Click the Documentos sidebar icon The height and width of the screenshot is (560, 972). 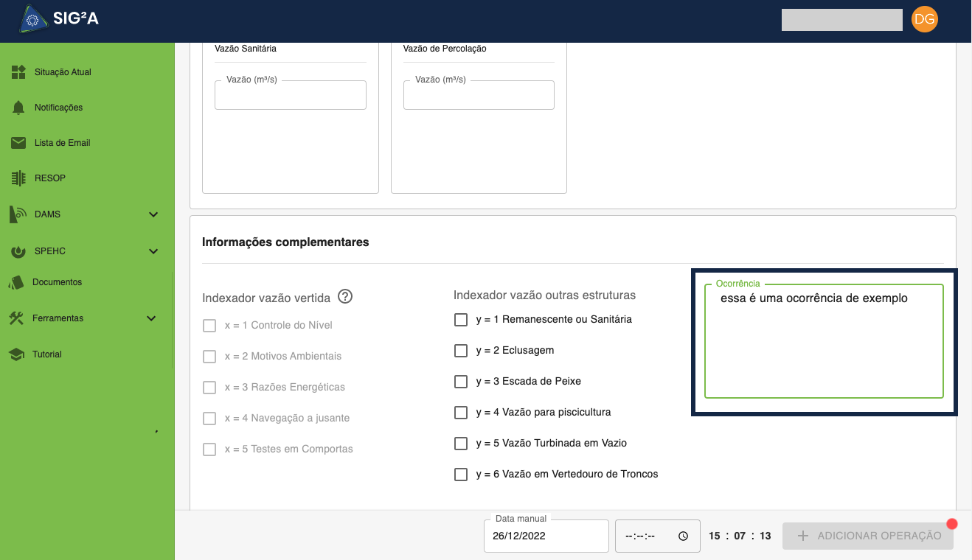(x=17, y=282)
